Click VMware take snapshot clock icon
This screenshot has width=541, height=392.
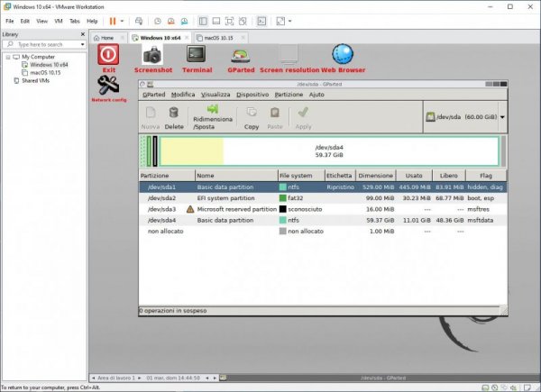tap(157, 21)
